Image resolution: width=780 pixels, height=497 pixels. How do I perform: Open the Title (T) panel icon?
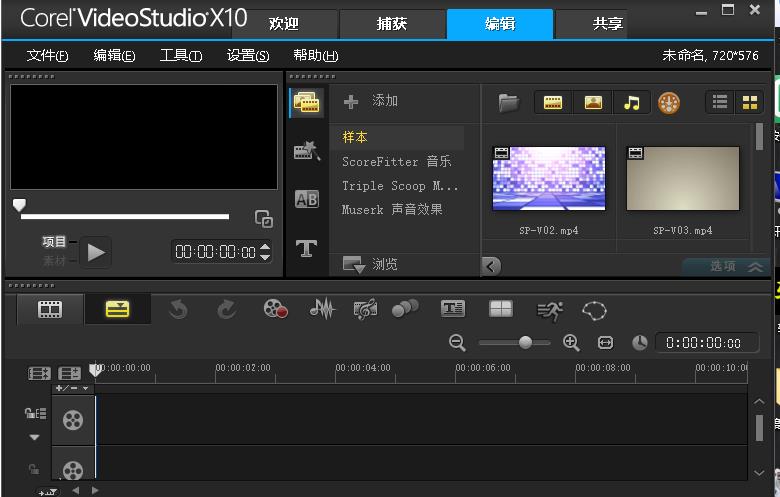306,248
